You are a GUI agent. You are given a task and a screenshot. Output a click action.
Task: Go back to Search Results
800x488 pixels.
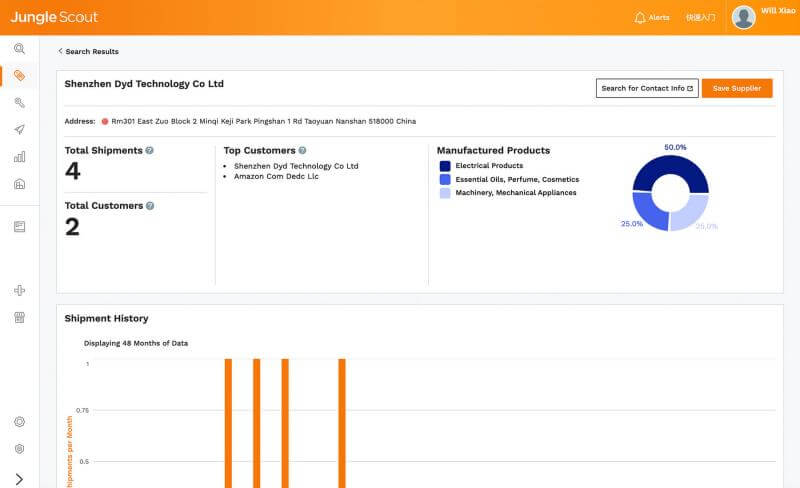coord(88,52)
